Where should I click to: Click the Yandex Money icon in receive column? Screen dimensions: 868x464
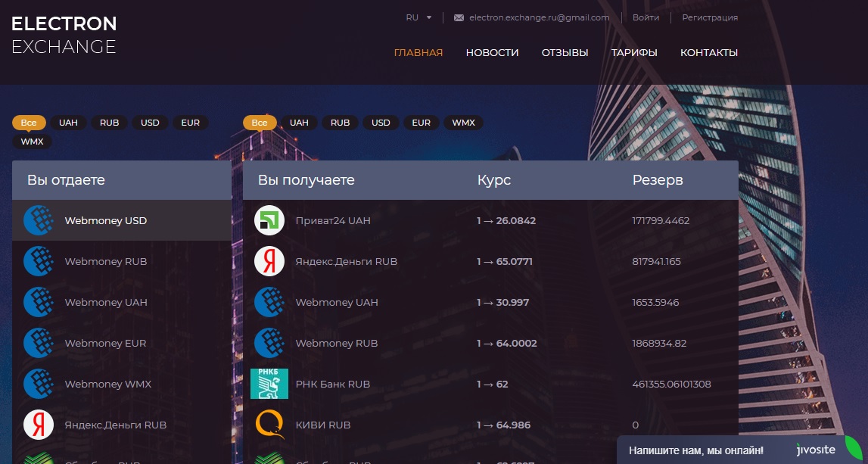coord(269,262)
